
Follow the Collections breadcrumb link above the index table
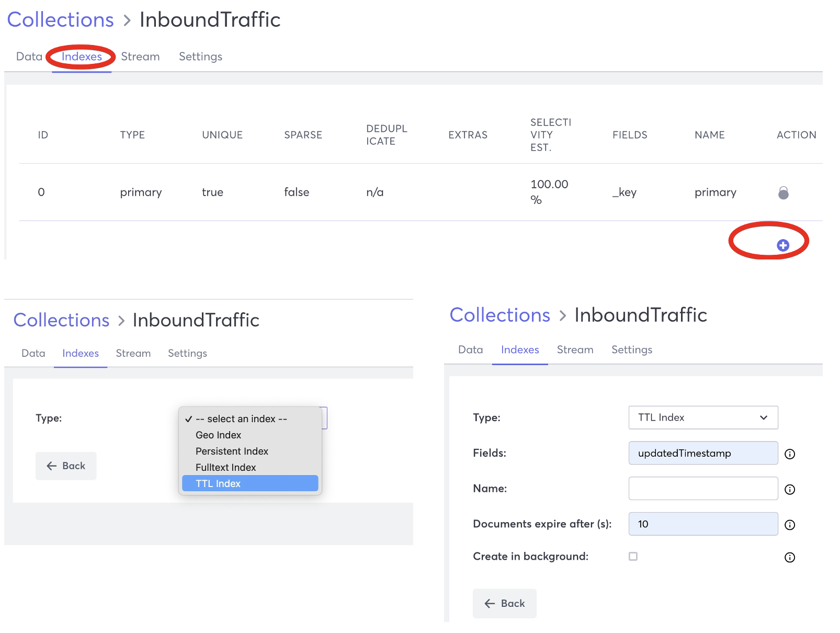coord(60,20)
